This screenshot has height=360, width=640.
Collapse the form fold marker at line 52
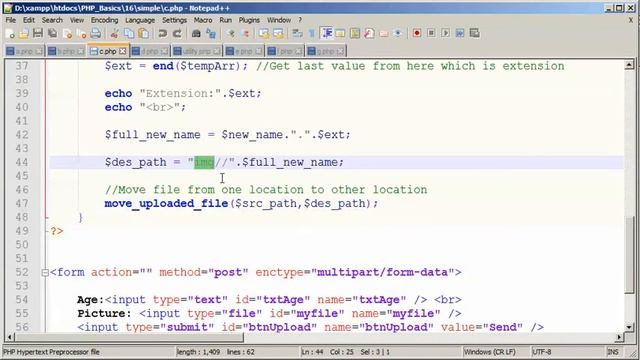pos(45,273)
